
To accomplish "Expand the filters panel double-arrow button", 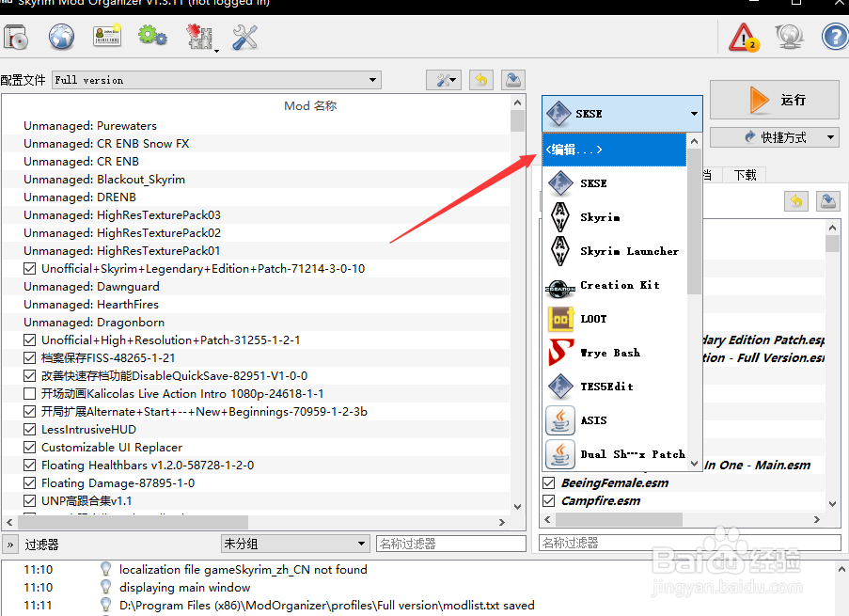I will coord(9,545).
